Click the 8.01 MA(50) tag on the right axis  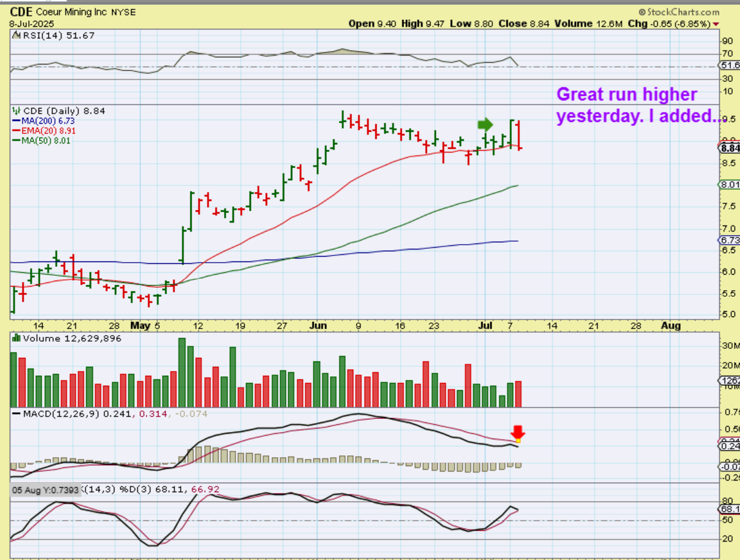730,185
